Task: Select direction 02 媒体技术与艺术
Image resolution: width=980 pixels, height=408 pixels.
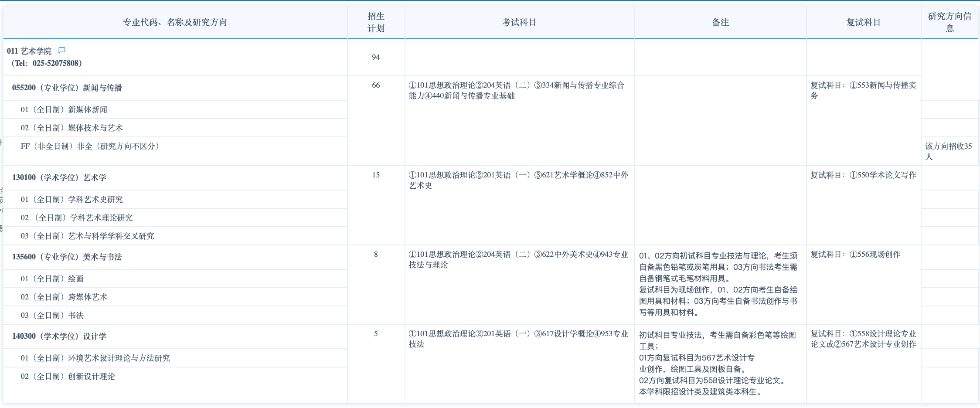Action: [x=72, y=128]
